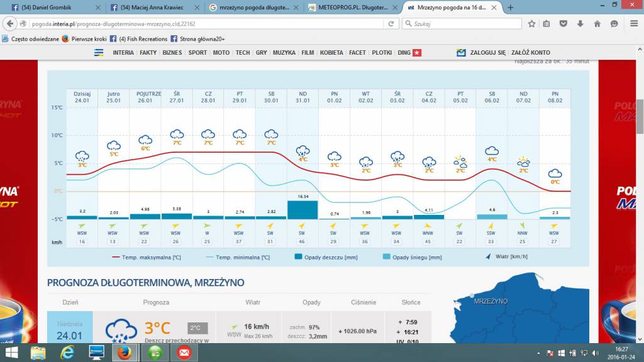Bookmark this page with the star icon

pos(531,24)
